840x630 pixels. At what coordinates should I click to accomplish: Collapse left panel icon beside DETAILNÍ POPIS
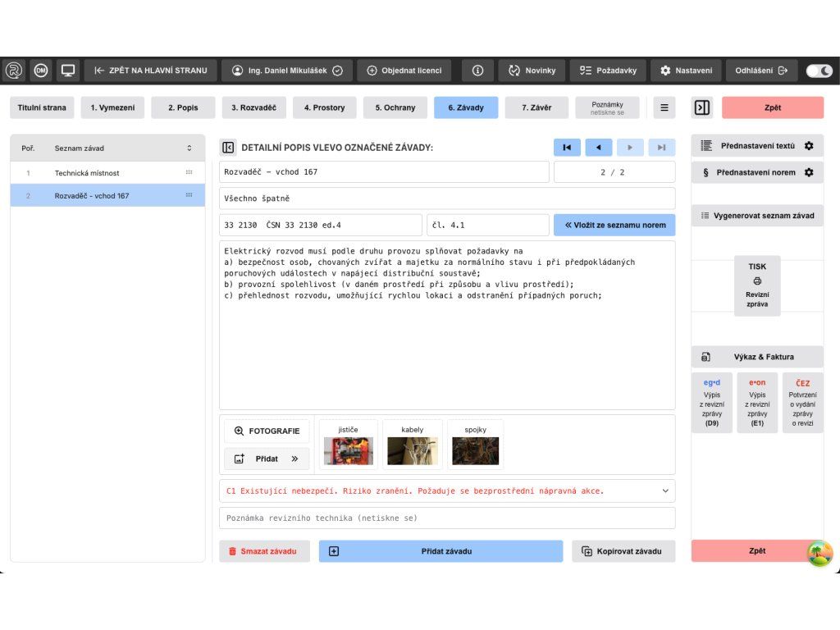click(x=228, y=148)
